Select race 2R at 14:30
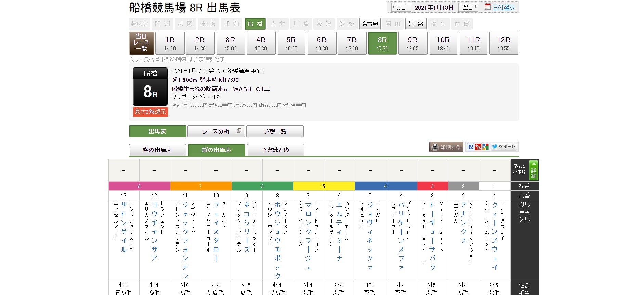This screenshot has height=295, width=644. (200, 43)
